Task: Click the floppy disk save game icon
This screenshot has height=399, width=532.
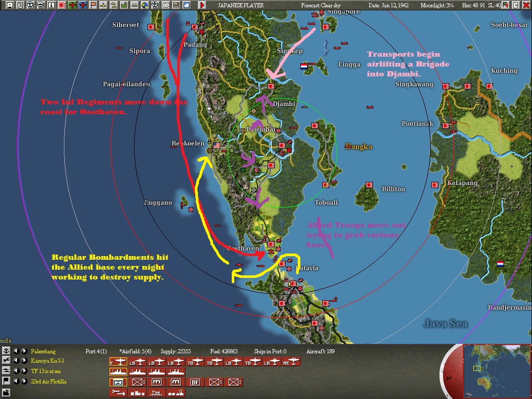Action: click(x=10, y=5)
